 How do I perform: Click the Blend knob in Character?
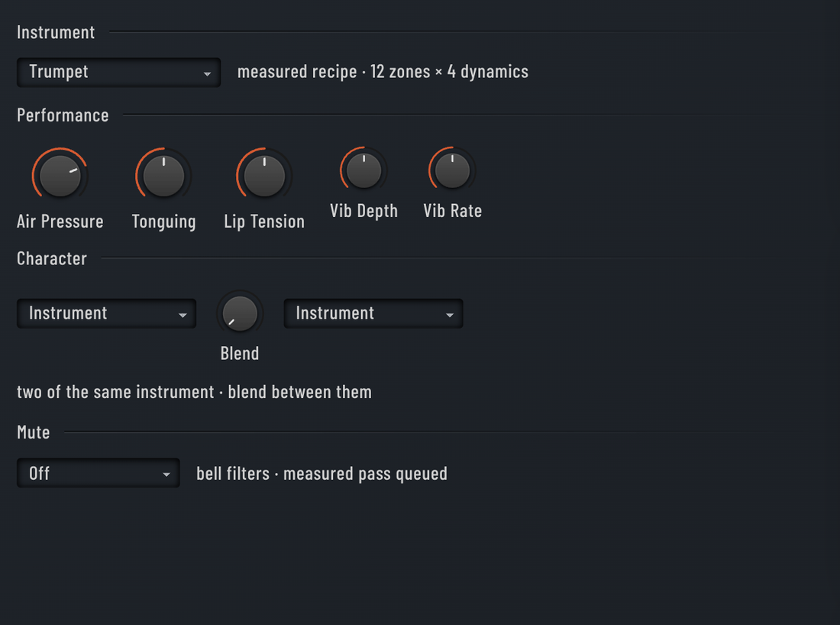[x=240, y=313]
